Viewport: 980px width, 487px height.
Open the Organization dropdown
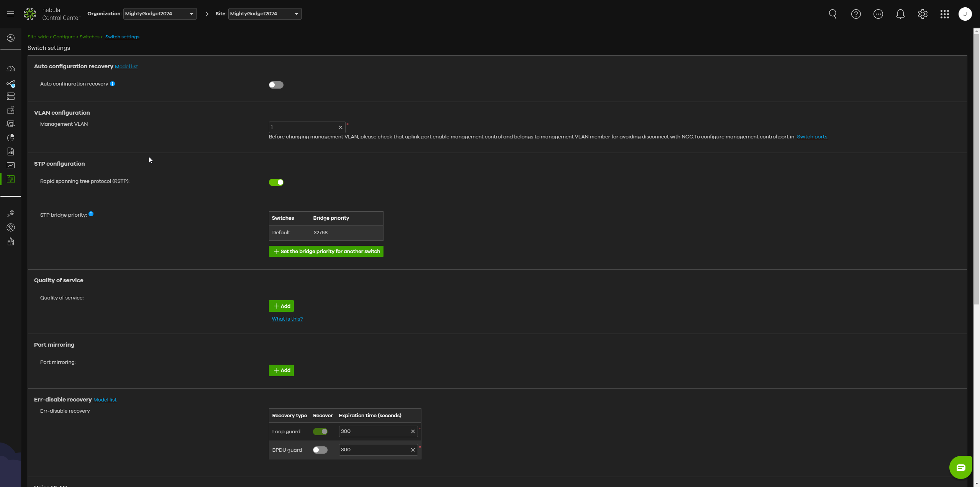pos(160,14)
